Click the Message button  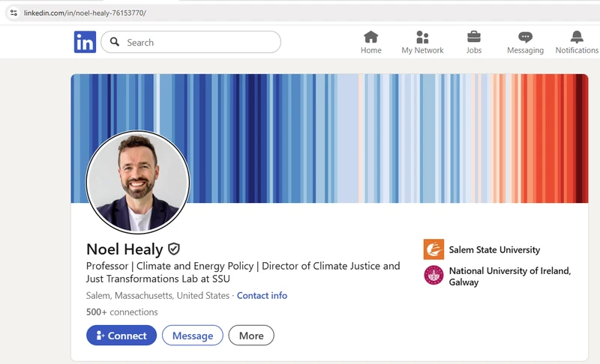(x=193, y=336)
